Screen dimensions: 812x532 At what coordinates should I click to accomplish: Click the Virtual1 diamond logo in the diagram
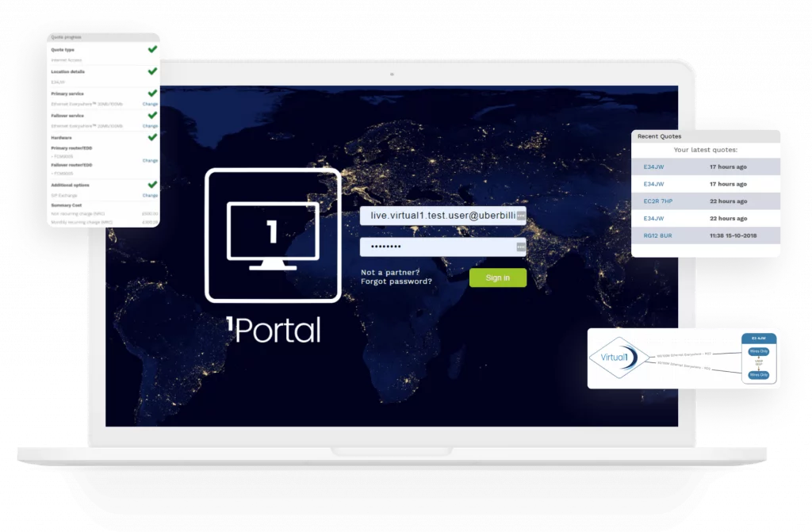click(x=619, y=358)
